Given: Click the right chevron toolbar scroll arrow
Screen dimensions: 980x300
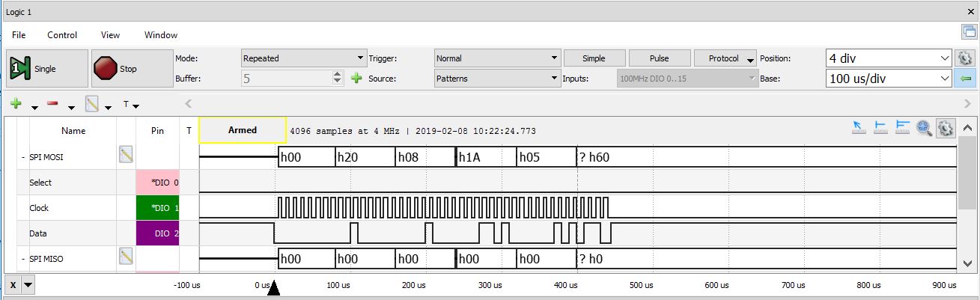Looking at the screenshot, I should click(x=967, y=104).
